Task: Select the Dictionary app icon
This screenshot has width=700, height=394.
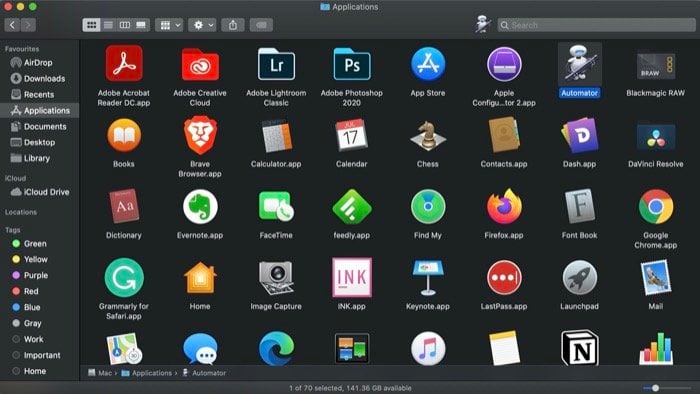Action: pyautogui.click(x=124, y=206)
